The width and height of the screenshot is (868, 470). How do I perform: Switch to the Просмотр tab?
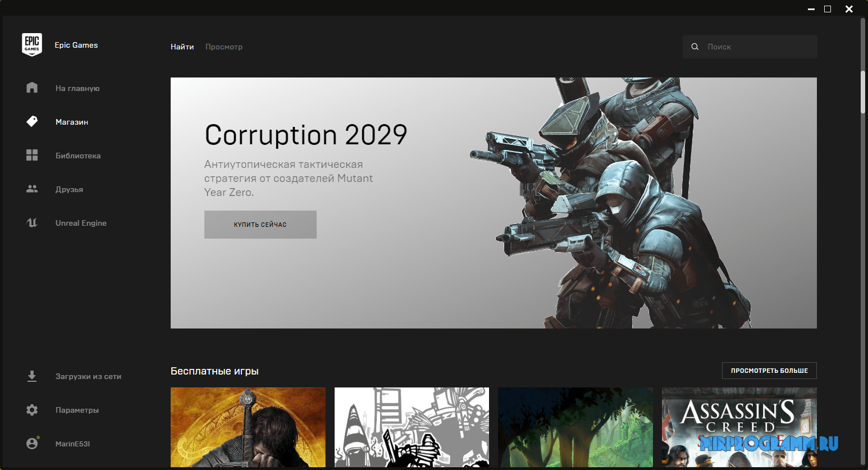point(224,47)
